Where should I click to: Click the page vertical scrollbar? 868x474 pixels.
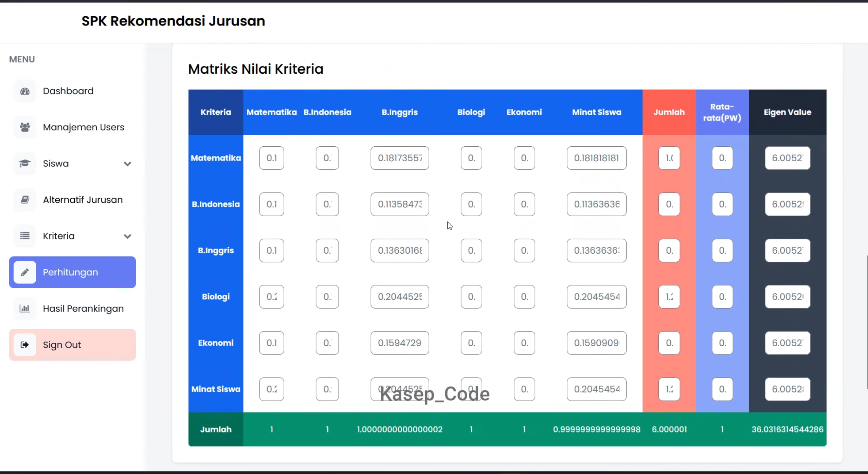coord(867,322)
